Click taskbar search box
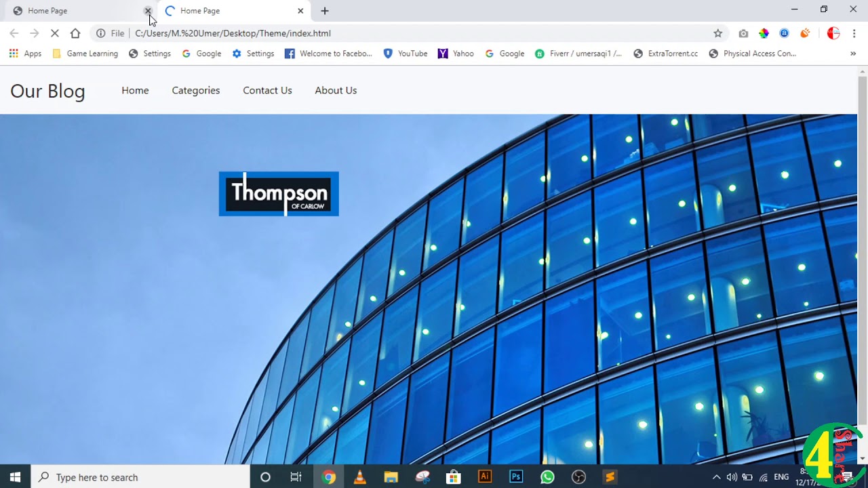Viewport: 868px width, 488px height. pos(140,477)
